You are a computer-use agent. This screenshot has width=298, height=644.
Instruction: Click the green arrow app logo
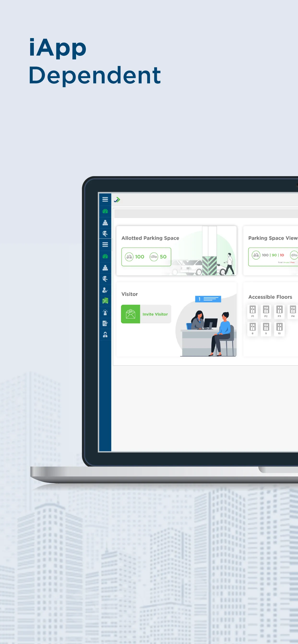pos(117,200)
